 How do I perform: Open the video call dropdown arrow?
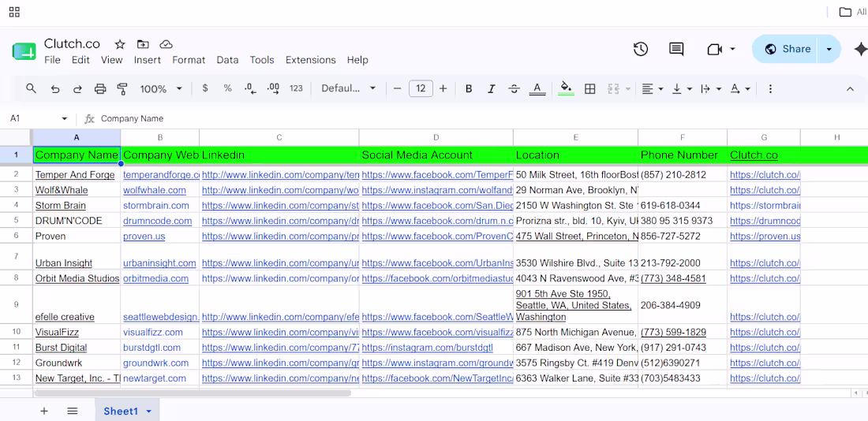732,49
